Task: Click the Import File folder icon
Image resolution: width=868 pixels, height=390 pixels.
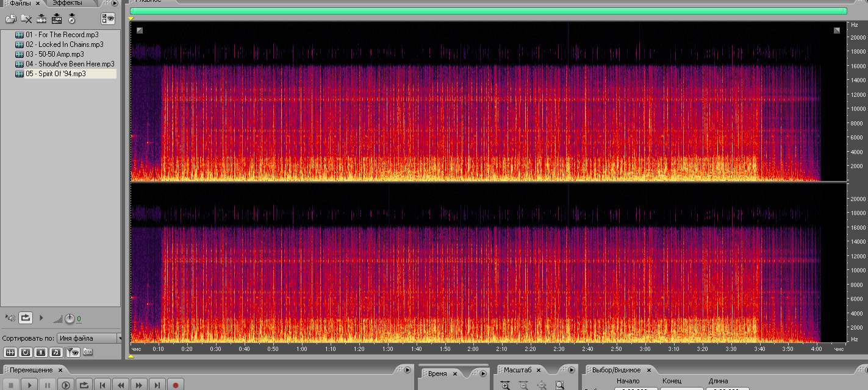Action: point(10,19)
